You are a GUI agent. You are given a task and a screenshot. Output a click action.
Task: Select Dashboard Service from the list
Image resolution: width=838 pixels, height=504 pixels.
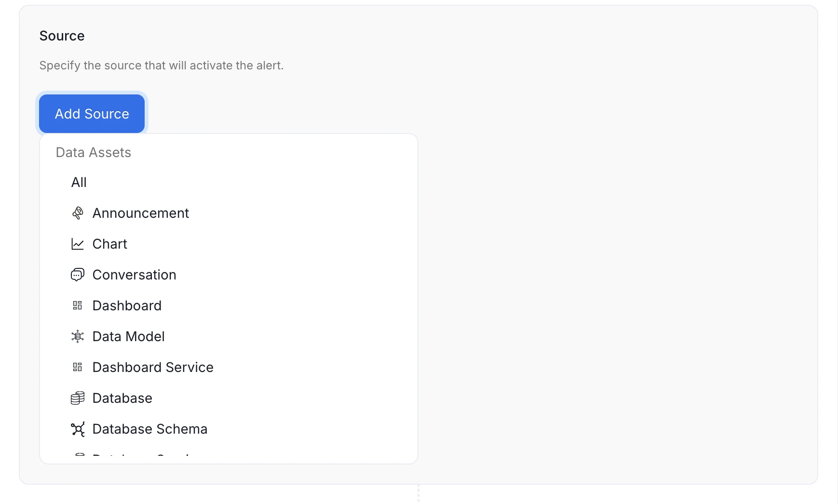point(153,367)
